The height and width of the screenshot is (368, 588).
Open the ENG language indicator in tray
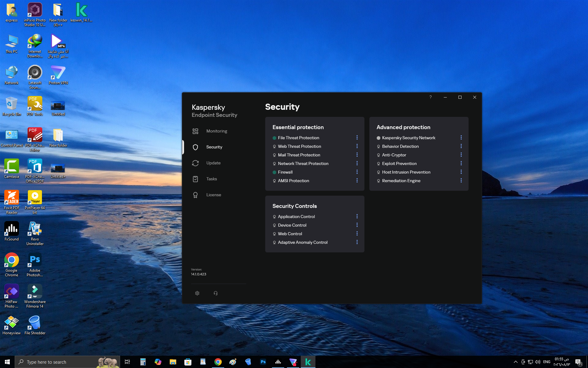point(547,362)
